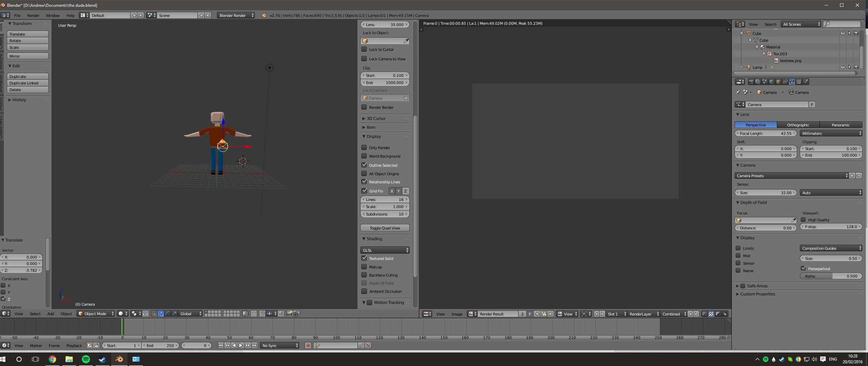Click the play animation button in timeline
Screen dimensions: 868x366
[241, 345]
